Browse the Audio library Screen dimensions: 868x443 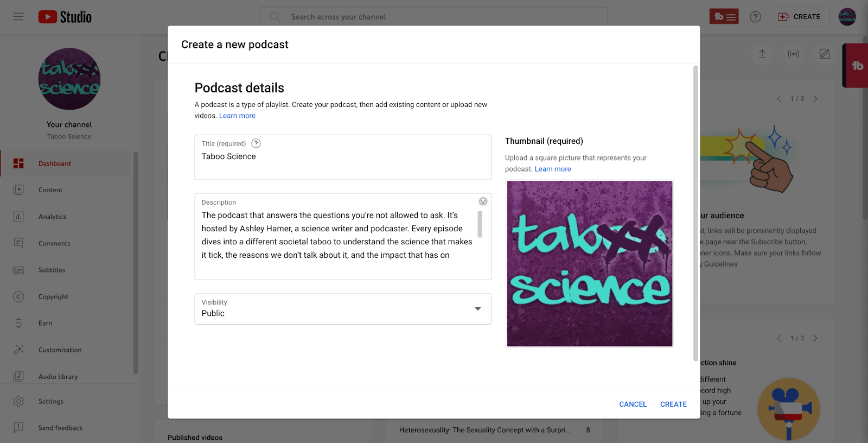coord(57,376)
